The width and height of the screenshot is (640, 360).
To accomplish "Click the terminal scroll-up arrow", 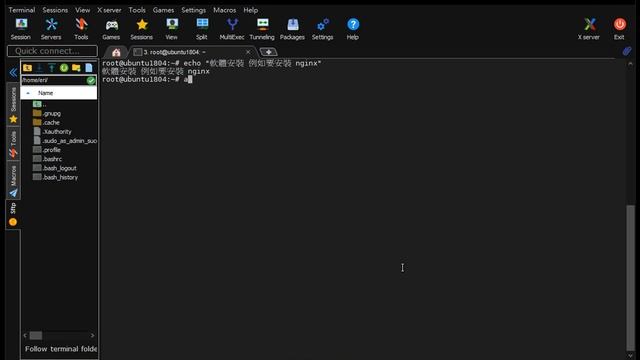I will pos(631,63).
